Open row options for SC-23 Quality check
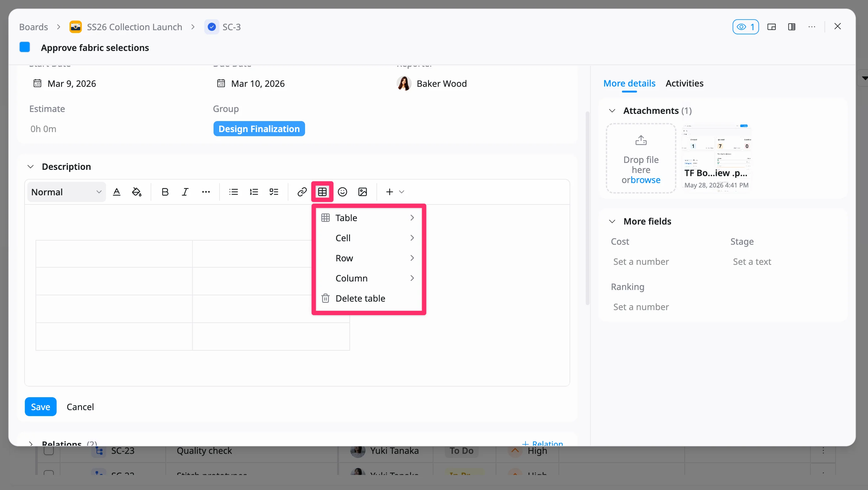 click(x=823, y=451)
